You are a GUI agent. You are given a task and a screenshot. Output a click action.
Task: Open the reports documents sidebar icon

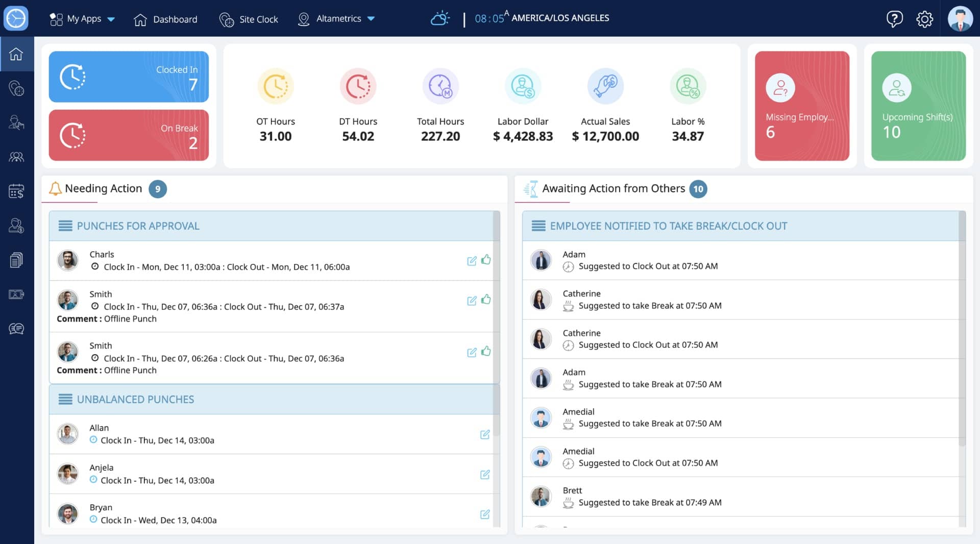[x=16, y=260]
